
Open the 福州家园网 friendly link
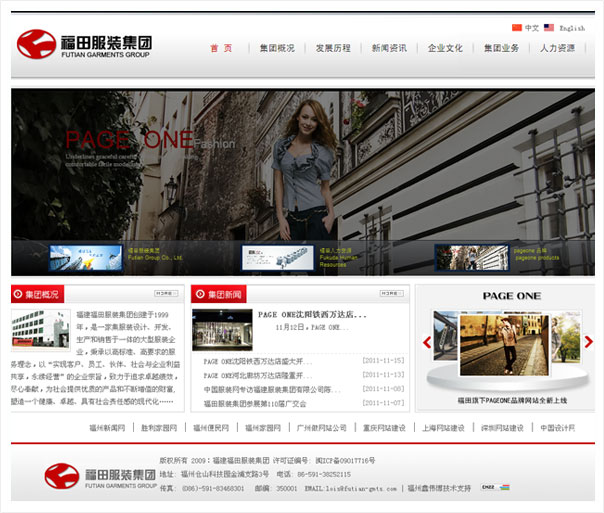point(263,428)
